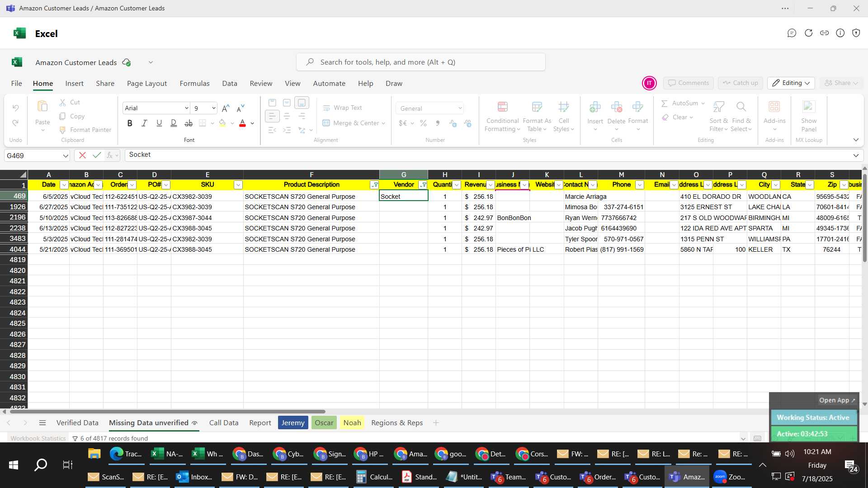Open Windows Start menu
The width and height of the screenshot is (868, 488).
click(14, 465)
